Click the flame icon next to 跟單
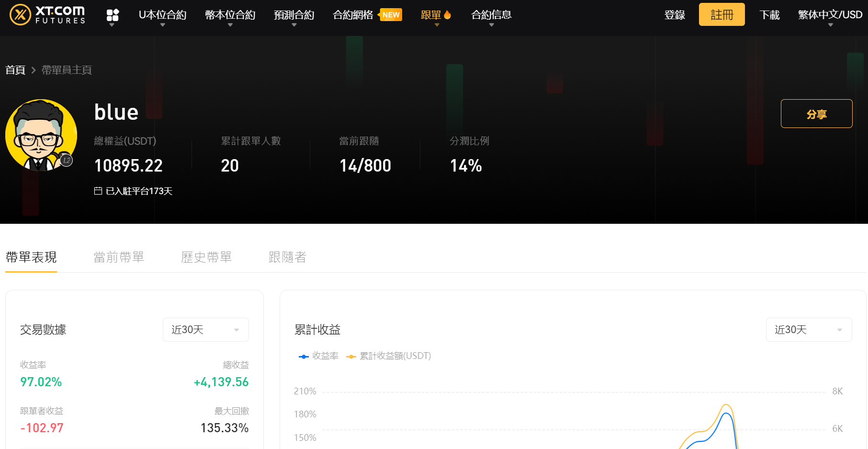Viewport: 868px width, 449px height. coord(448,15)
